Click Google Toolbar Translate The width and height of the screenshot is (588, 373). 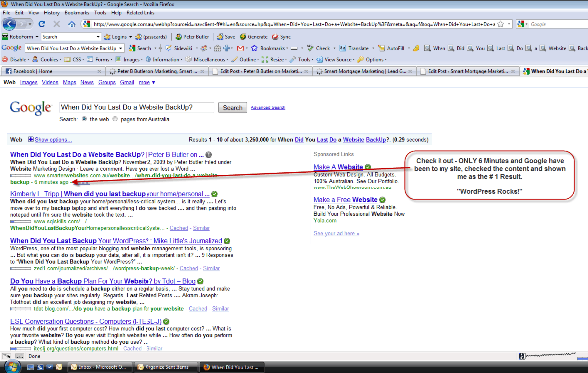(355, 48)
